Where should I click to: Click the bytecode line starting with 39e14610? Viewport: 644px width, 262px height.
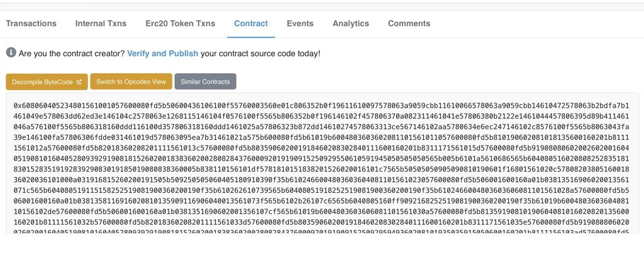pyautogui.click(x=321, y=137)
